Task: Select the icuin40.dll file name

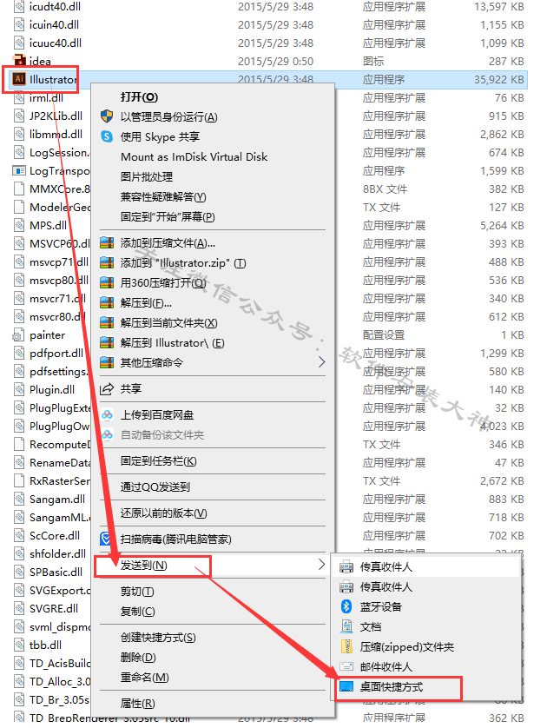Action: (55, 24)
